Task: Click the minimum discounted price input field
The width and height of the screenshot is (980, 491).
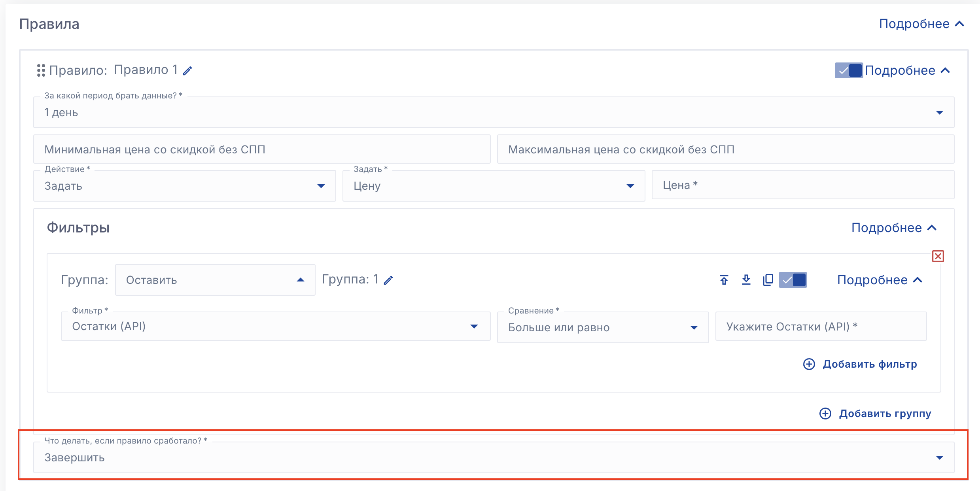Action: 261,149
